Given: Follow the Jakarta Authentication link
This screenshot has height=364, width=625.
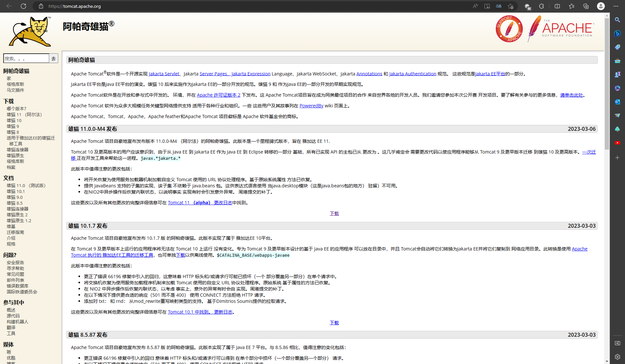Looking at the screenshot, I should (x=412, y=74).
